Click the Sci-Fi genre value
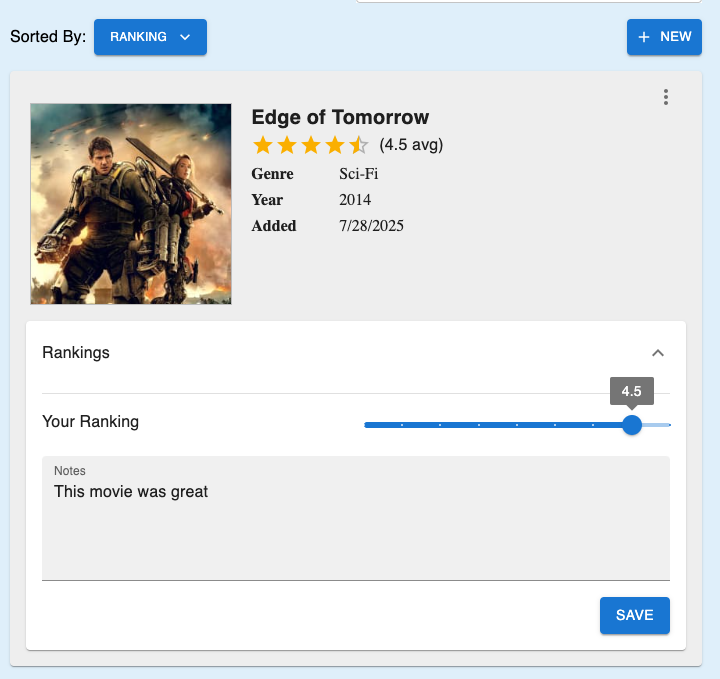720x679 pixels. 359,174
